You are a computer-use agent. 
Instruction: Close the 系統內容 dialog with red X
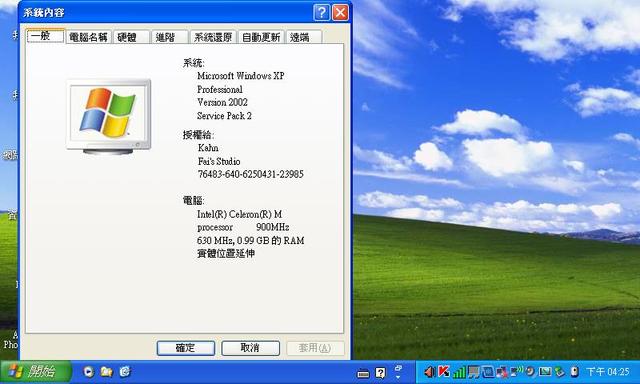coord(340,12)
